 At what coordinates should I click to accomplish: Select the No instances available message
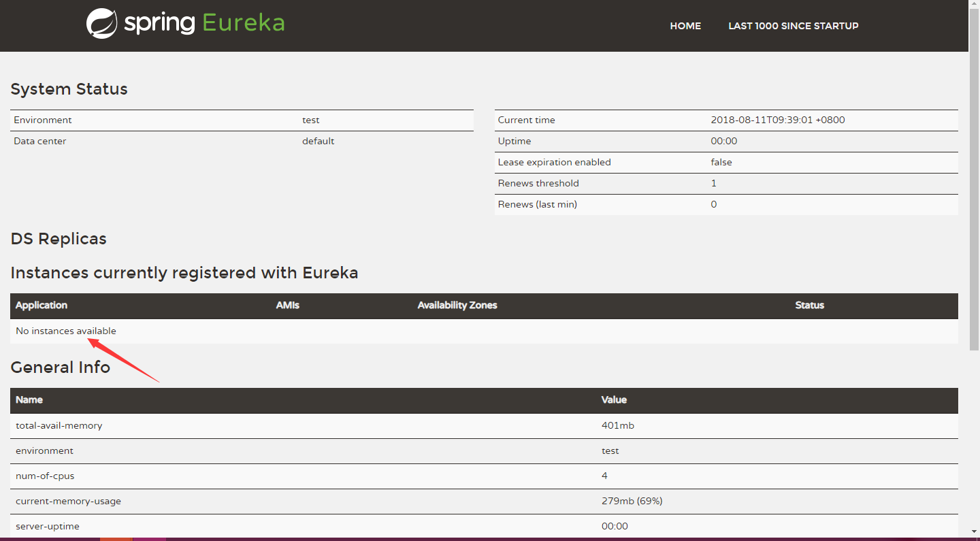point(66,331)
